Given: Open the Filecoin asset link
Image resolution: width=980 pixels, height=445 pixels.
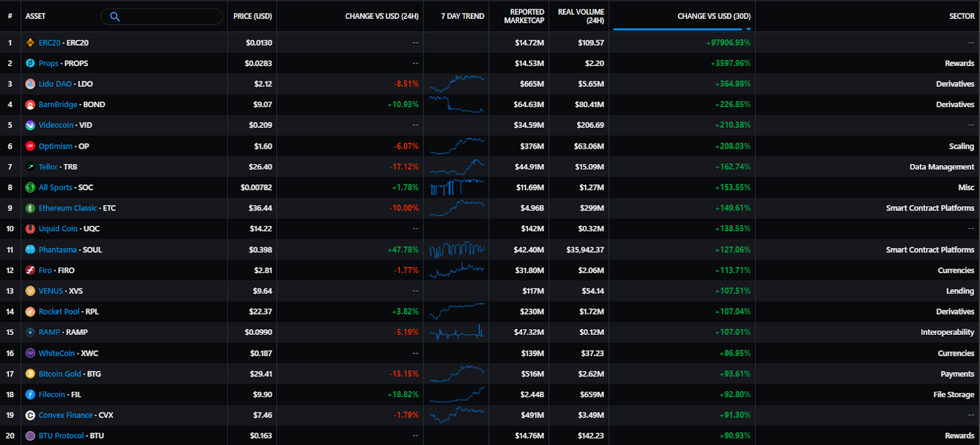Looking at the screenshot, I should click(x=51, y=395).
